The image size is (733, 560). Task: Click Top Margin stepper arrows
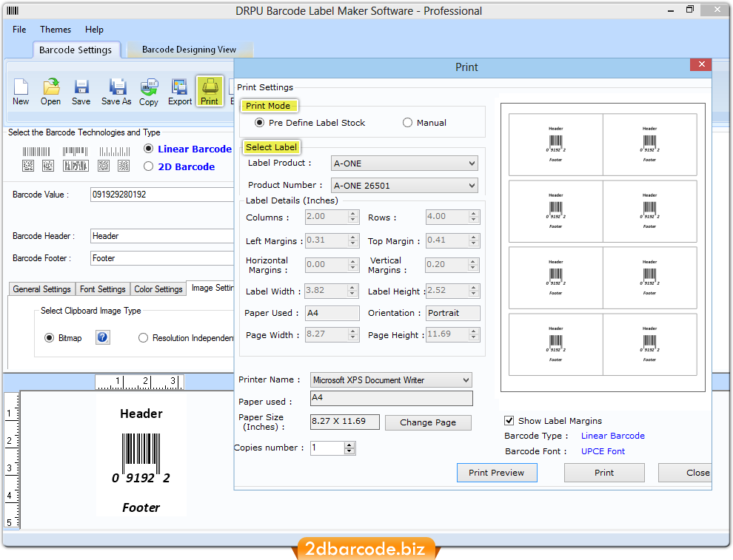pos(474,240)
